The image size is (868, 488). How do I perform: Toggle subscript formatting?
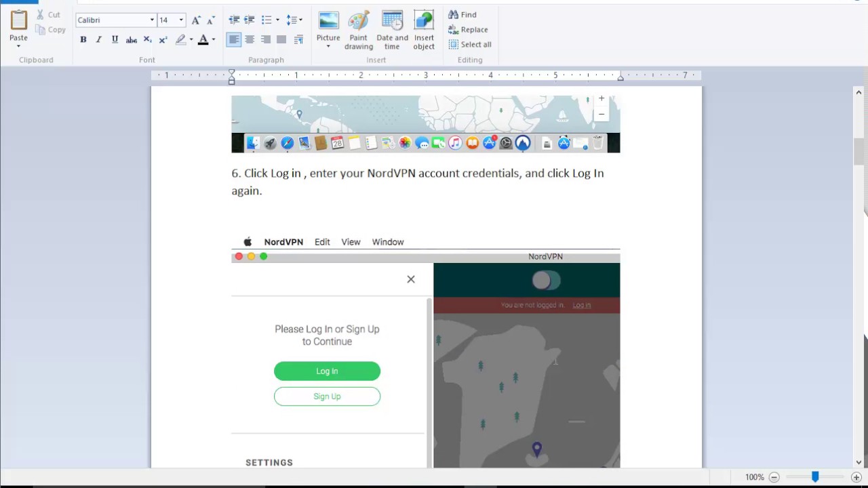[147, 40]
